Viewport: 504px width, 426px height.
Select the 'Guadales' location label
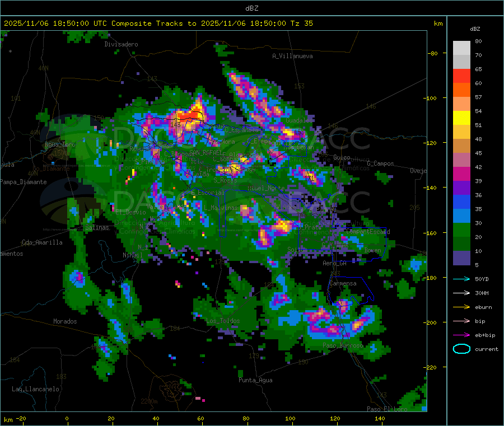pyautogui.click(x=299, y=120)
